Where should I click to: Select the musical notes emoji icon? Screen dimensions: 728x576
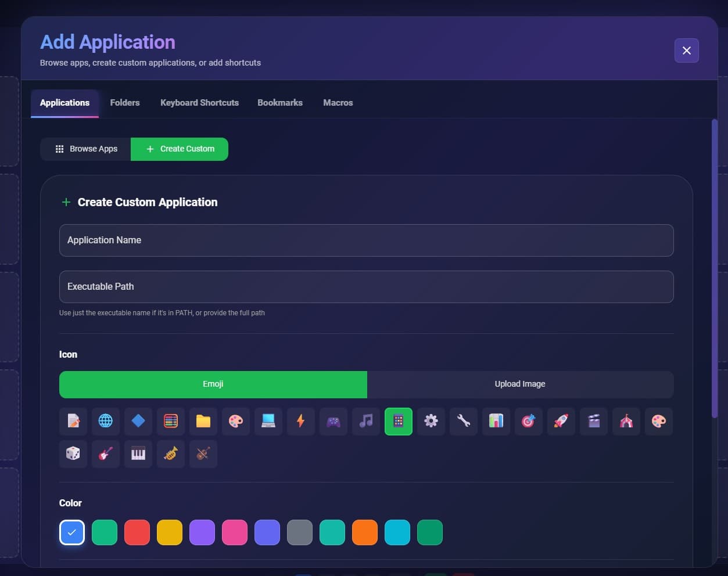click(x=365, y=421)
